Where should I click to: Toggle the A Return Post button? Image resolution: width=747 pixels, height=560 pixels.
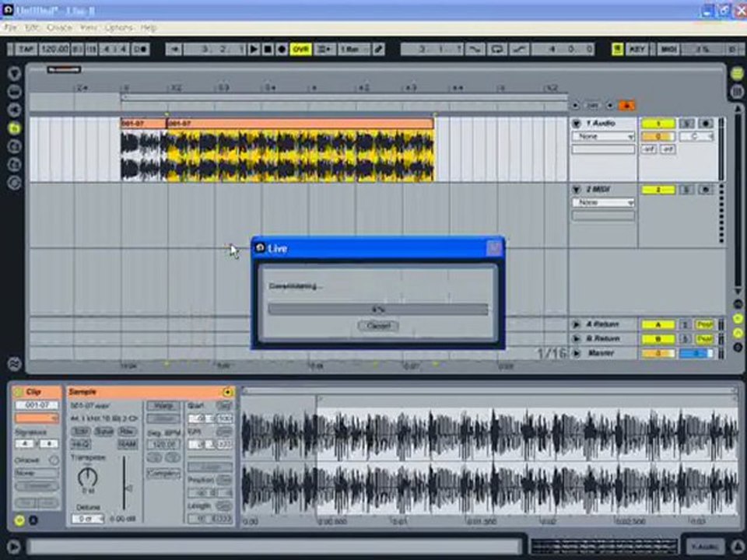(704, 324)
